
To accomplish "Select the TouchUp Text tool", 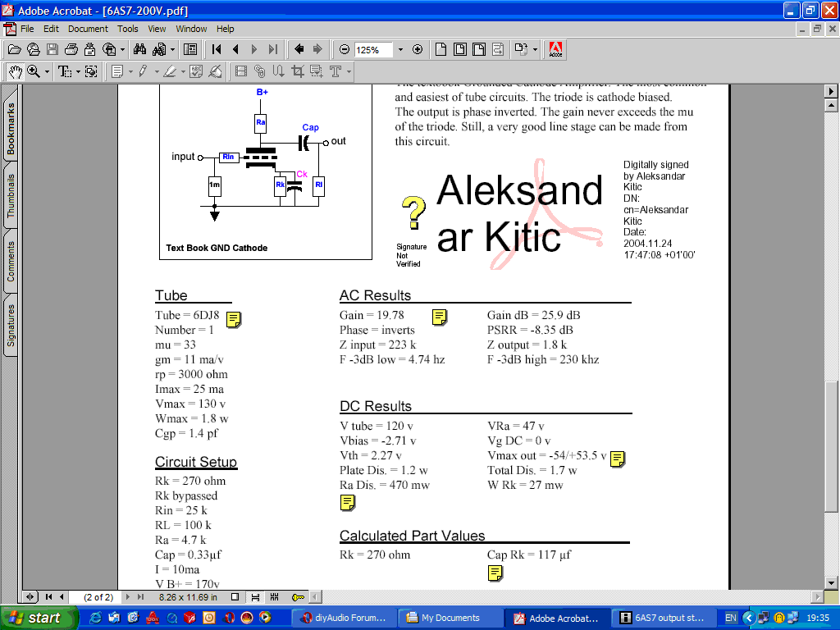I will [336, 71].
